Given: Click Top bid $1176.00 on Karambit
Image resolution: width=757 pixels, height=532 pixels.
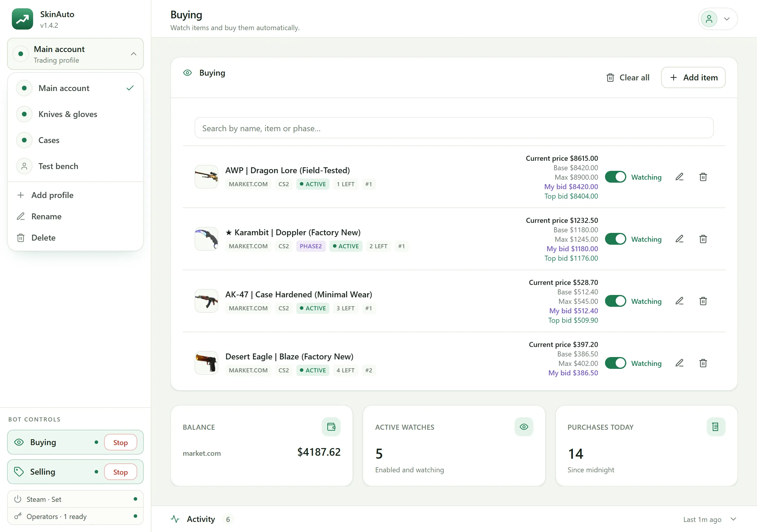Looking at the screenshot, I should (x=571, y=258).
